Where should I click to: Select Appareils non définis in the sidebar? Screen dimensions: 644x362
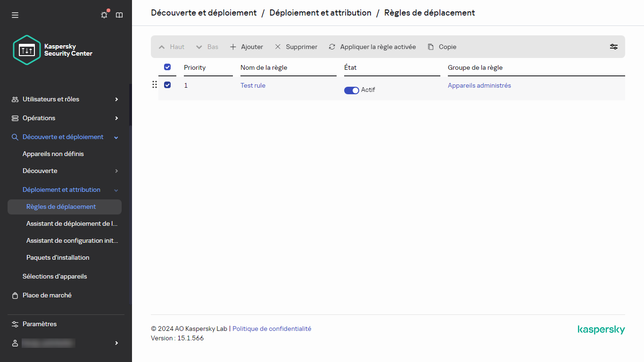pyautogui.click(x=53, y=154)
